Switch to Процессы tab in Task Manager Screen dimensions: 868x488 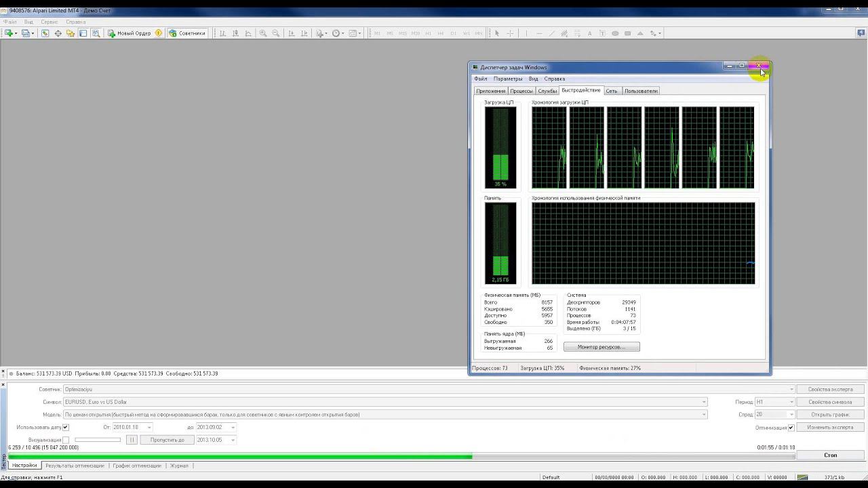pos(521,91)
